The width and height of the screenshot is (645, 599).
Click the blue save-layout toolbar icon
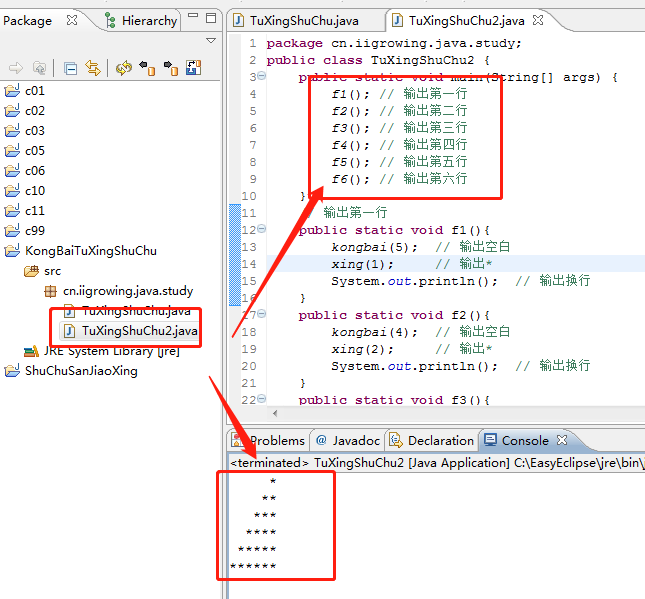[193, 68]
